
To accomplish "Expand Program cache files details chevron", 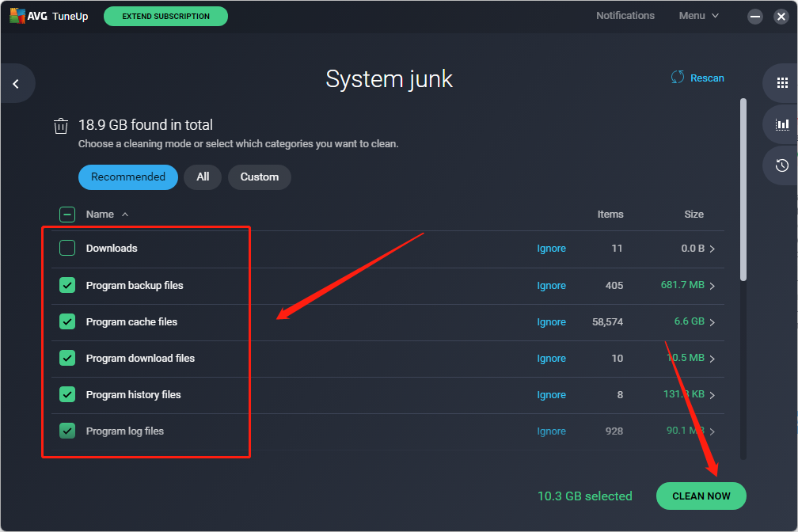I will 712,322.
